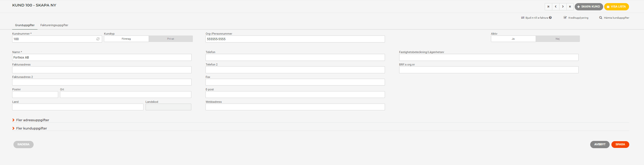
Task: Open the Grunduppgifter tab
Action: (25, 25)
